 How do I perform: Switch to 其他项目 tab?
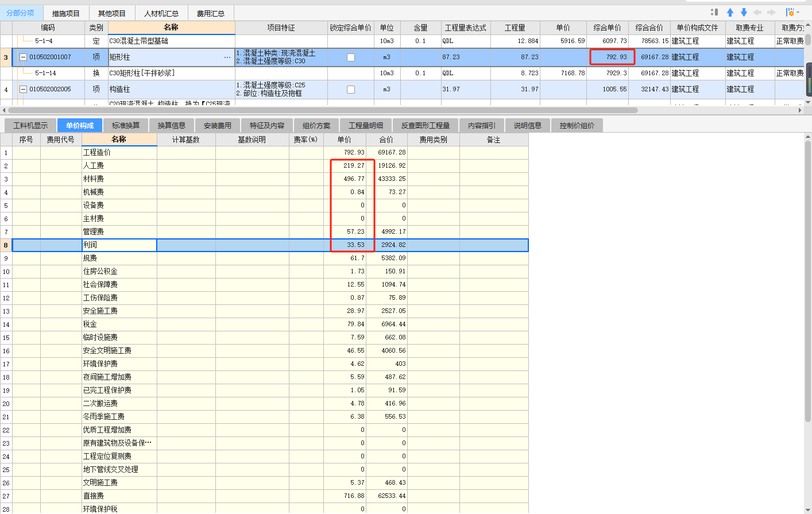[112, 13]
